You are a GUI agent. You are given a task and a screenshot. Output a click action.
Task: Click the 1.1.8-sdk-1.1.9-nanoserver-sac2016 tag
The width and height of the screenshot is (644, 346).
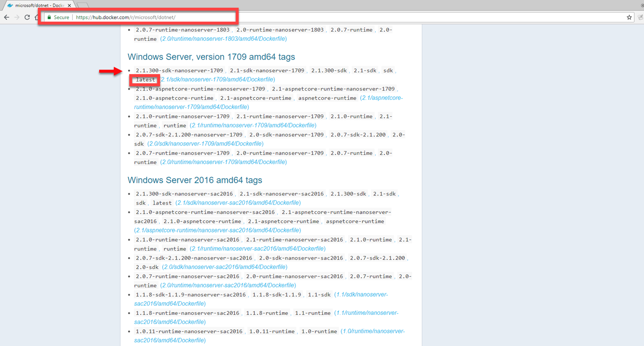coord(191,294)
